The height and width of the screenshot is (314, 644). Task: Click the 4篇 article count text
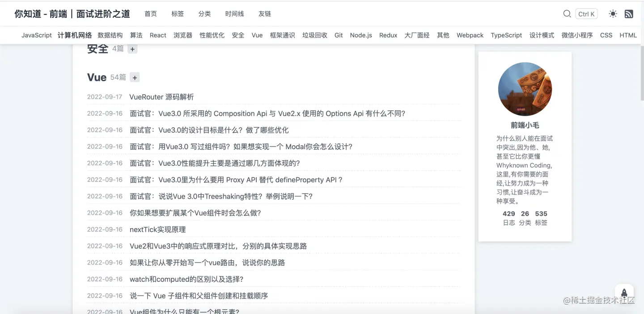click(118, 49)
